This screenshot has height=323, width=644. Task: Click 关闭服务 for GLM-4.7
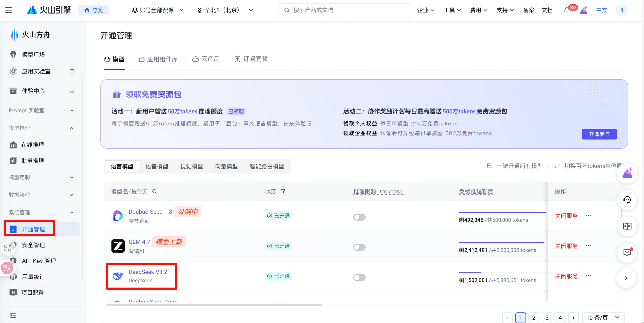pos(566,246)
